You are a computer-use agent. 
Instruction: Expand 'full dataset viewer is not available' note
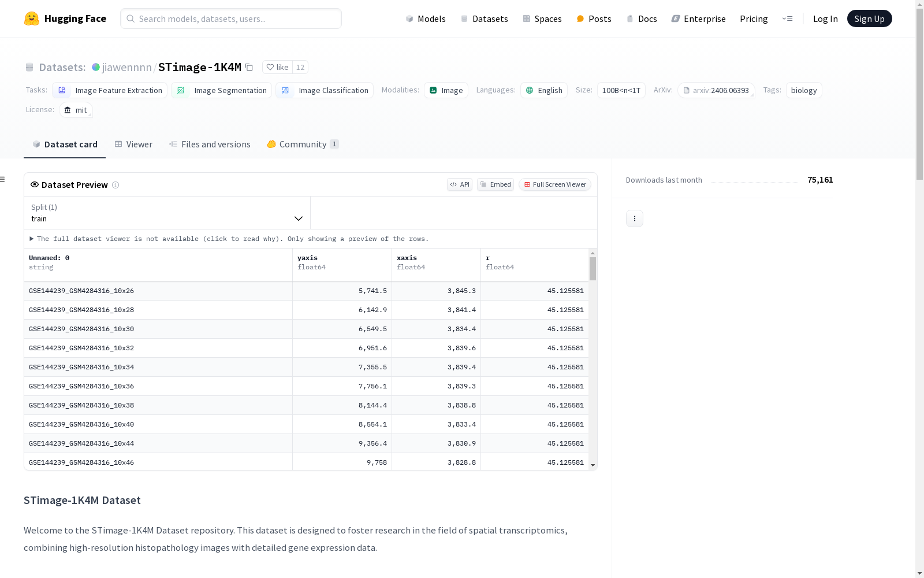pos(229,239)
